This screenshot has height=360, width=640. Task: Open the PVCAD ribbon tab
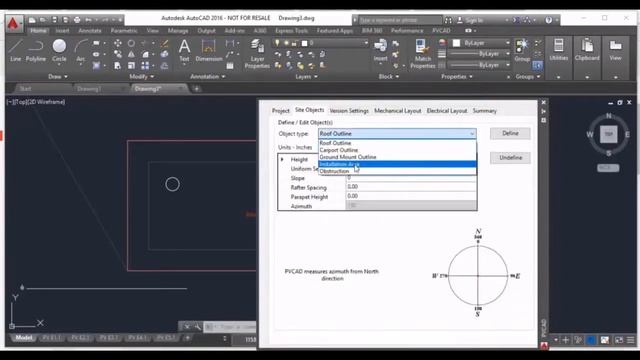coord(441,31)
